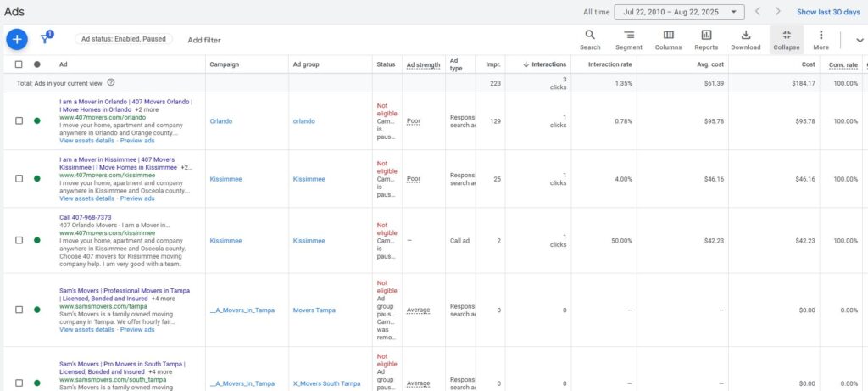
Task: Open orlando ad group link
Action: 304,120
